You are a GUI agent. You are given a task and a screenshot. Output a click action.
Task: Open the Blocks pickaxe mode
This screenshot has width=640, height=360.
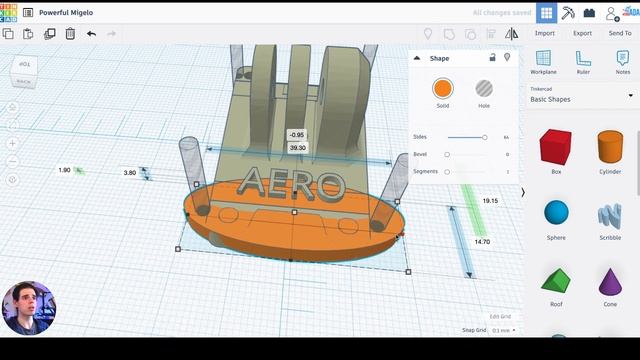pos(568,13)
